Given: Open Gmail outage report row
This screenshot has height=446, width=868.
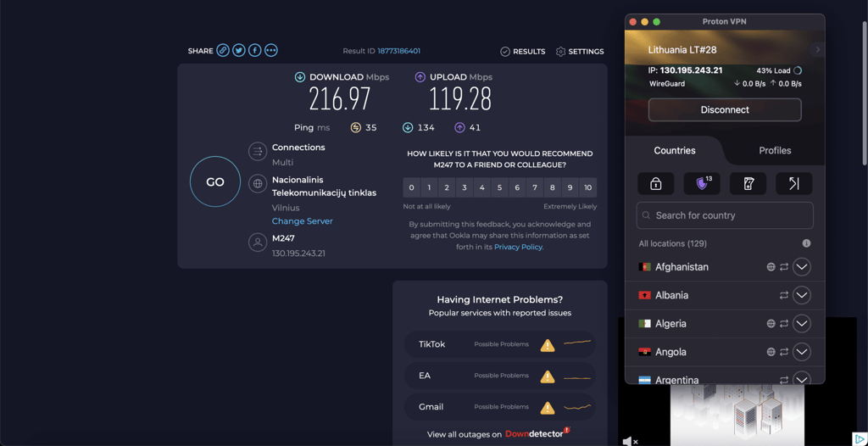Looking at the screenshot, I should [500, 407].
